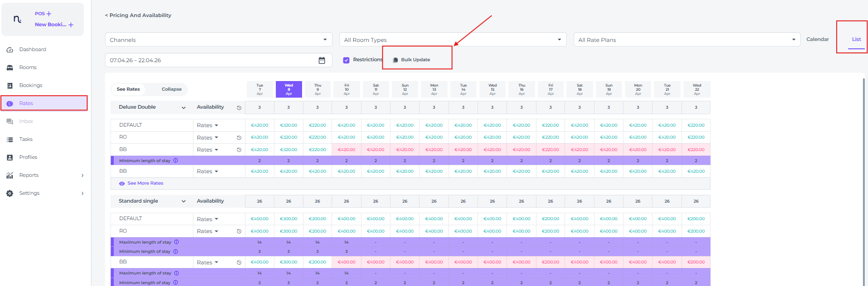Click the Rooms bed icon in sidebar
The width and height of the screenshot is (868, 286).
click(10, 68)
